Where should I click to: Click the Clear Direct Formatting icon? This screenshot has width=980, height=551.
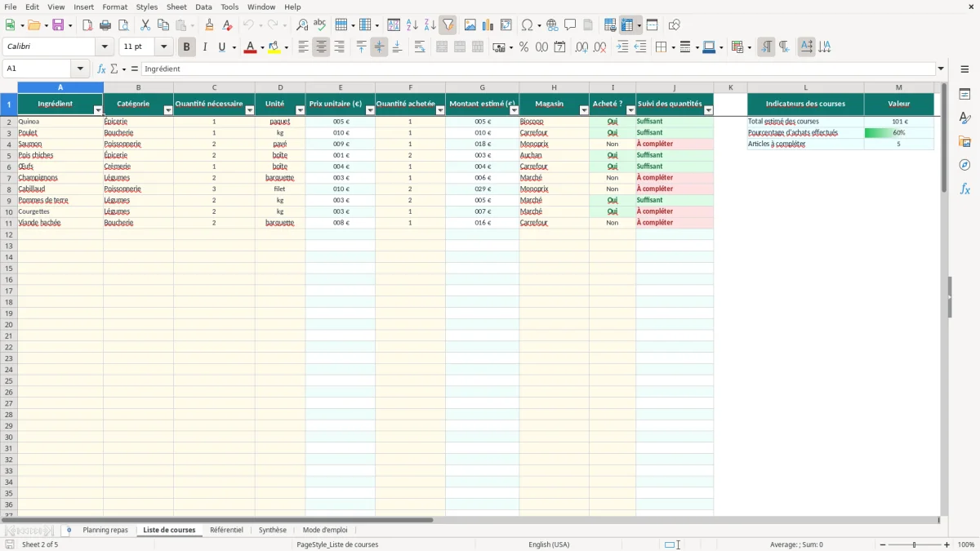pos(228,25)
